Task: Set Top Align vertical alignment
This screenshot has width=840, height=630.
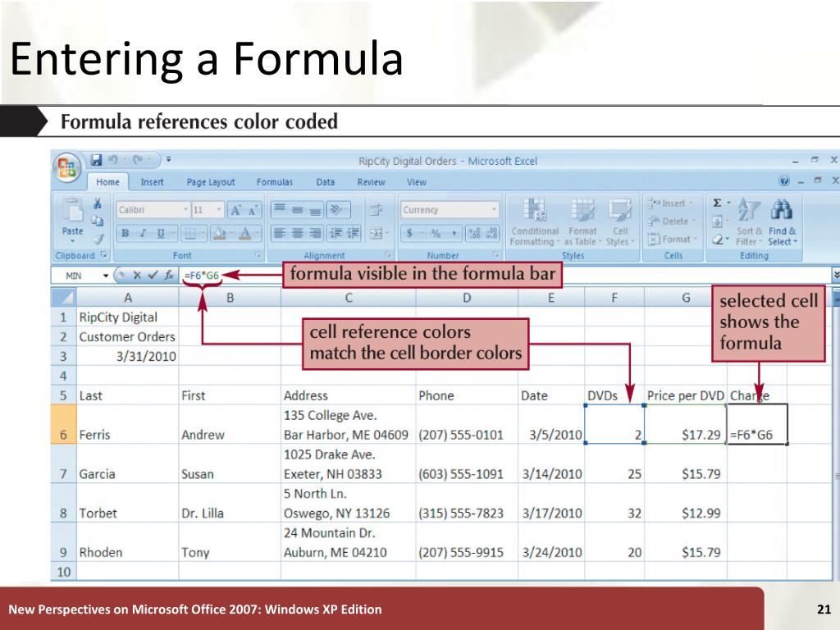Action: (x=280, y=209)
